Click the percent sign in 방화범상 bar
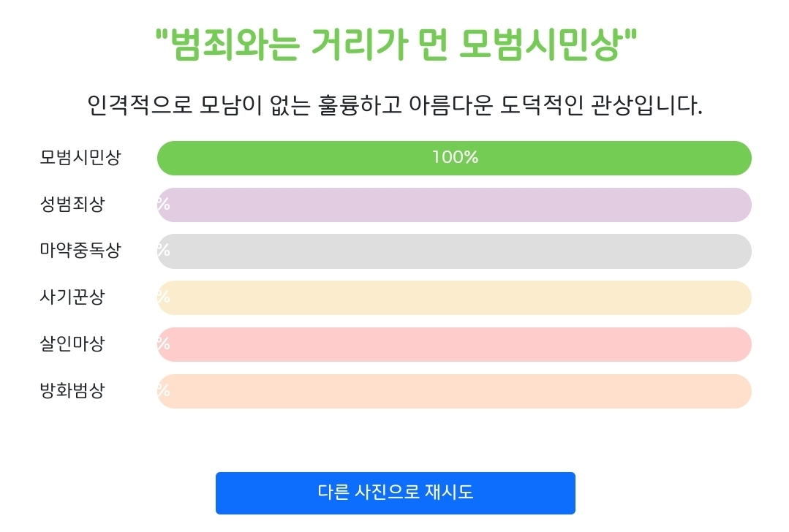Image resolution: width=789 pixels, height=532 pixels. [x=164, y=391]
